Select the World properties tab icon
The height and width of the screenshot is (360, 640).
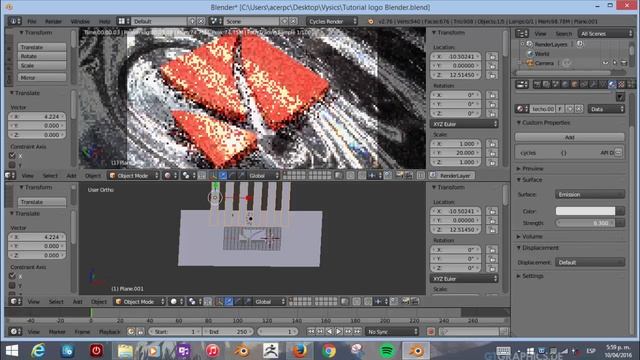point(565,84)
